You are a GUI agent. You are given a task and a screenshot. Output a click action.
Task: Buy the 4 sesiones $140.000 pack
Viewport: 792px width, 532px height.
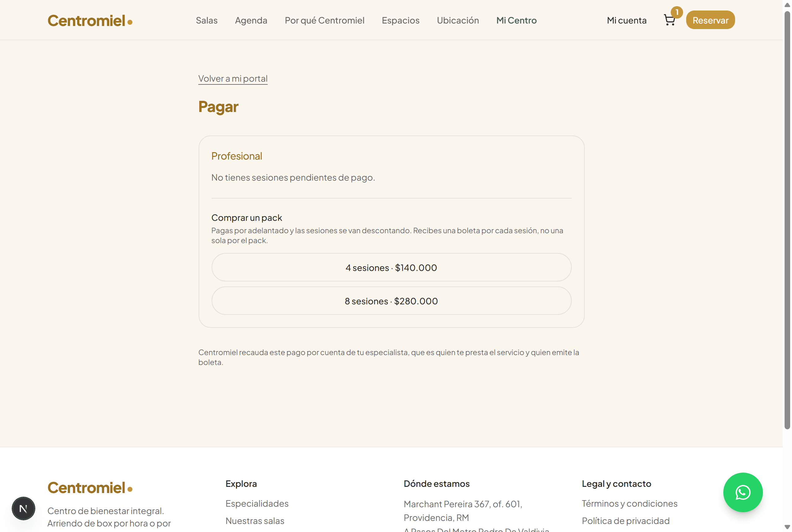[x=391, y=267]
